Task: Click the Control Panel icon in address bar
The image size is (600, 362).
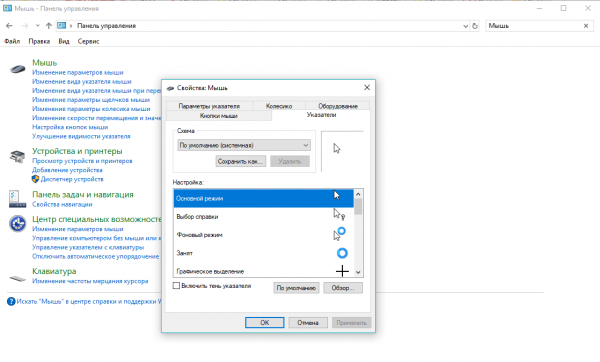Action: 61,26
